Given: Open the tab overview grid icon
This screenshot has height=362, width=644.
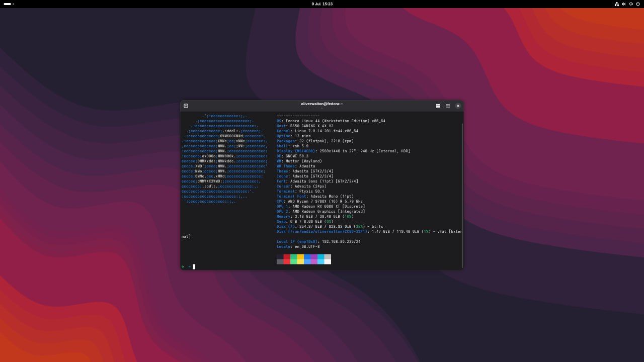Looking at the screenshot, I should click(438, 106).
